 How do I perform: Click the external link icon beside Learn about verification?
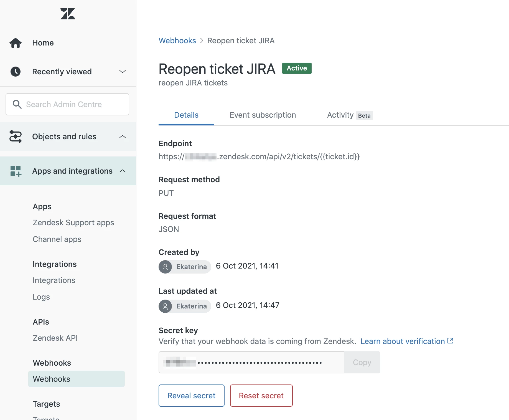click(x=450, y=341)
